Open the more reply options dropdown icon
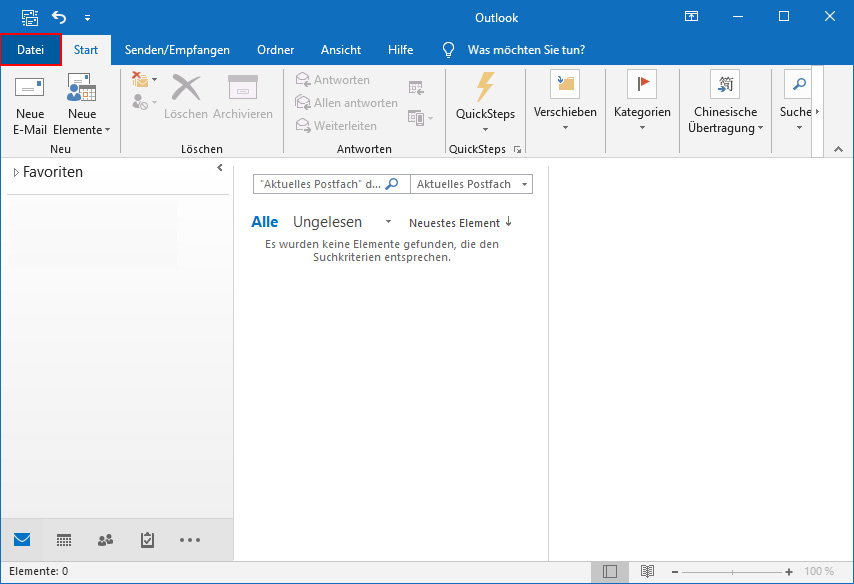This screenshot has width=854, height=584. point(420,117)
